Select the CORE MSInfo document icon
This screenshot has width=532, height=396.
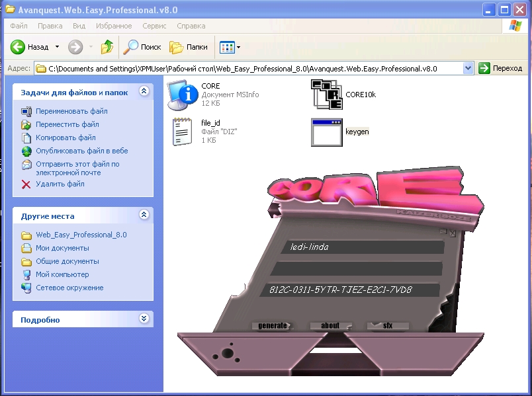[x=183, y=95]
